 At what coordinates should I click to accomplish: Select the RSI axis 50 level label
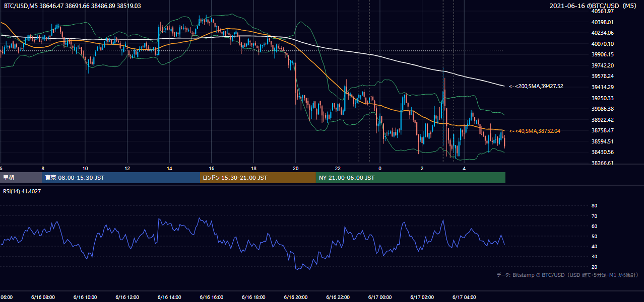point(594,237)
